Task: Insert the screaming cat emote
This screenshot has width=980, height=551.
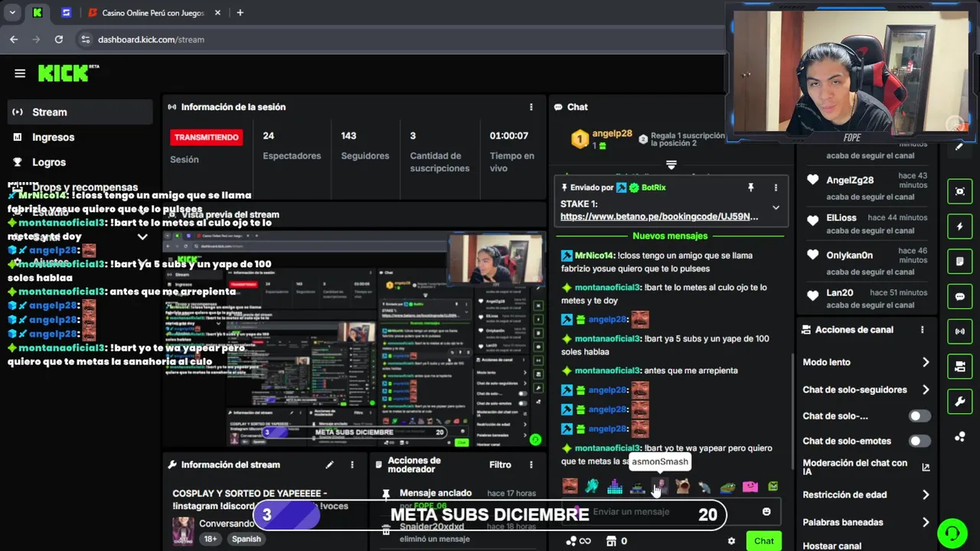Action: (x=682, y=486)
